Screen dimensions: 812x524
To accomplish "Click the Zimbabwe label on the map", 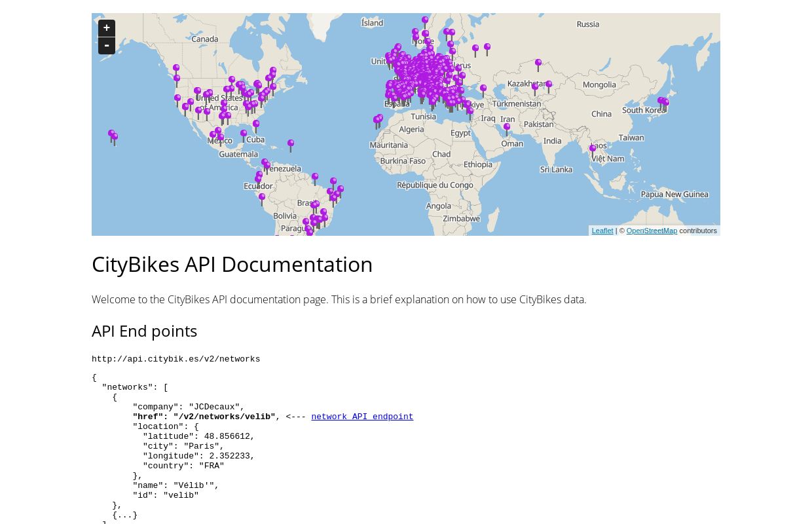I will click(461, 218).
